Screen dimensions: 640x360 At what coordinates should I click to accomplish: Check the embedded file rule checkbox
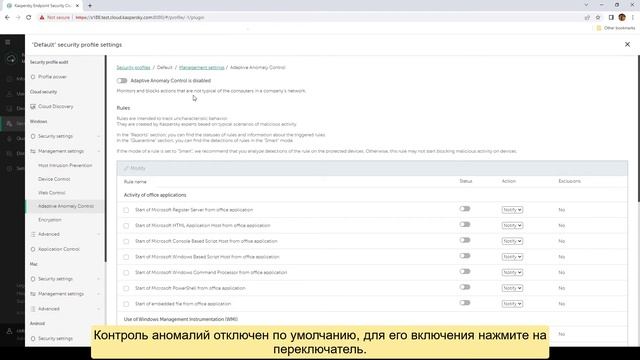(x=126, y=304)
